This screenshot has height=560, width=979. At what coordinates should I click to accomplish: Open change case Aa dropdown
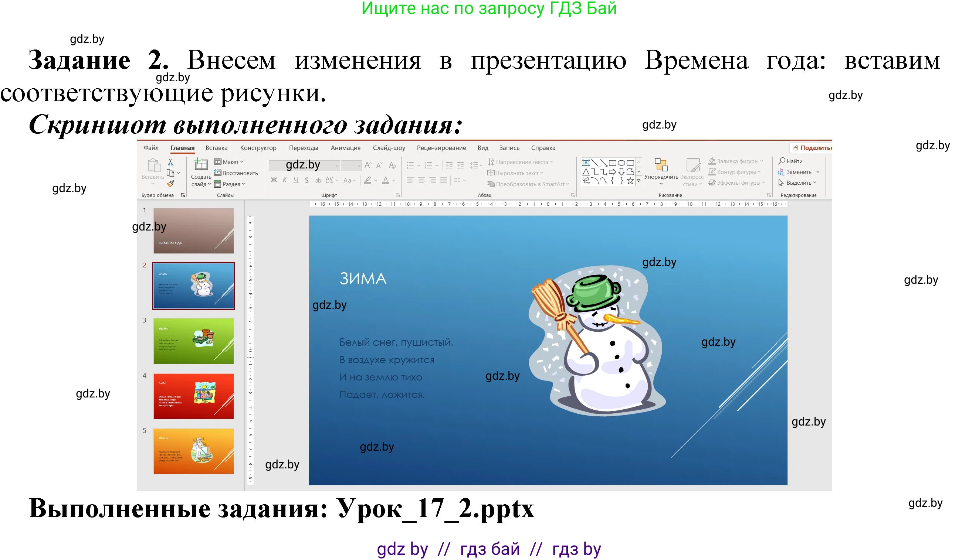click(349, 180)
